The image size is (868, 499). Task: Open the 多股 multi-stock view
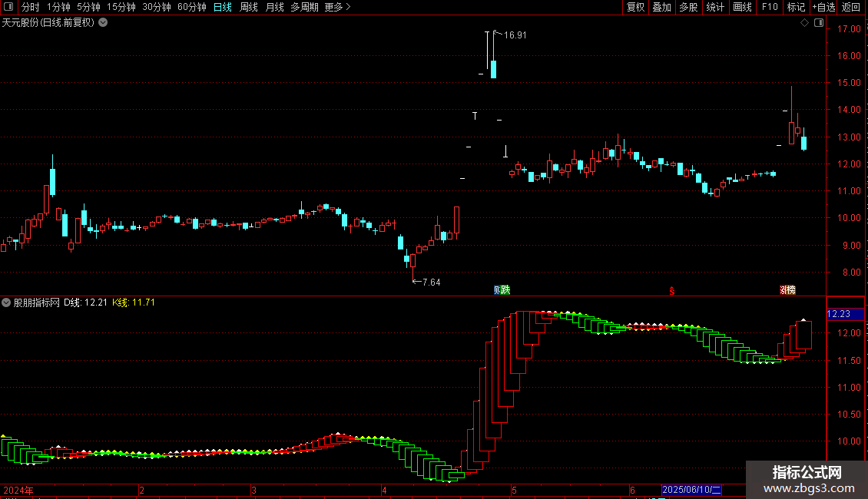click(688, 7)
